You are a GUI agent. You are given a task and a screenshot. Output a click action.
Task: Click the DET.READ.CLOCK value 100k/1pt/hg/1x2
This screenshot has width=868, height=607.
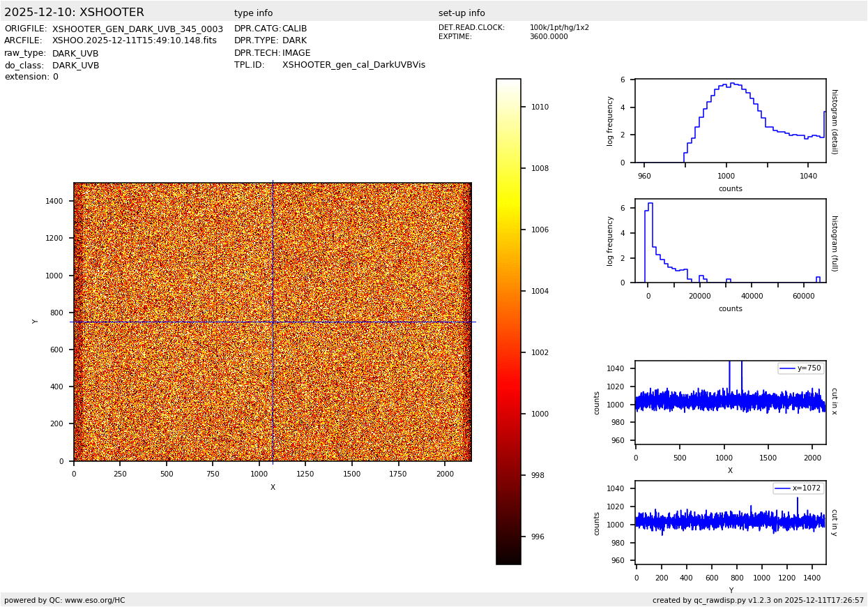click(x=558, y=28)
